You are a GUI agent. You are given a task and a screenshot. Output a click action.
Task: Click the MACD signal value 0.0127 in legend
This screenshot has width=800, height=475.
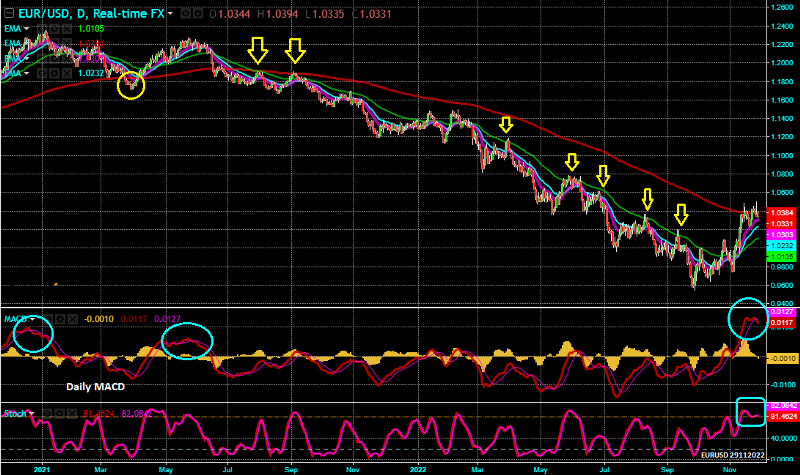tap(167, 319)
